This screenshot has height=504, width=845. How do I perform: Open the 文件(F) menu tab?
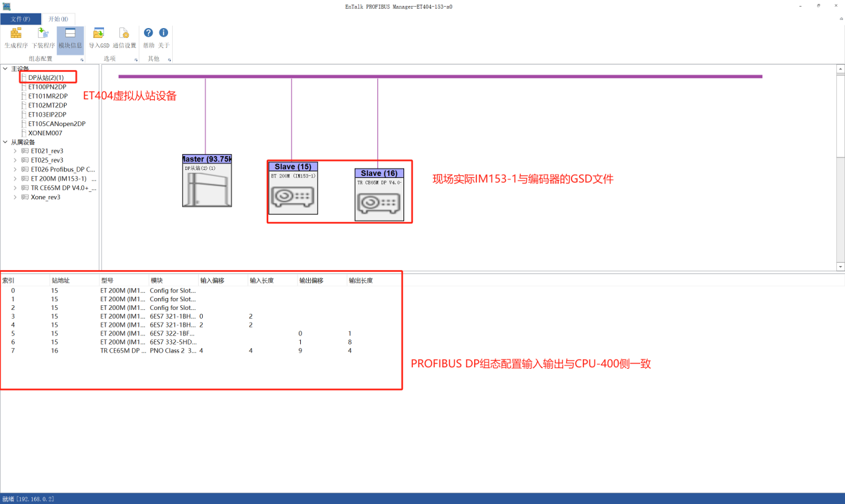point(21,19)
